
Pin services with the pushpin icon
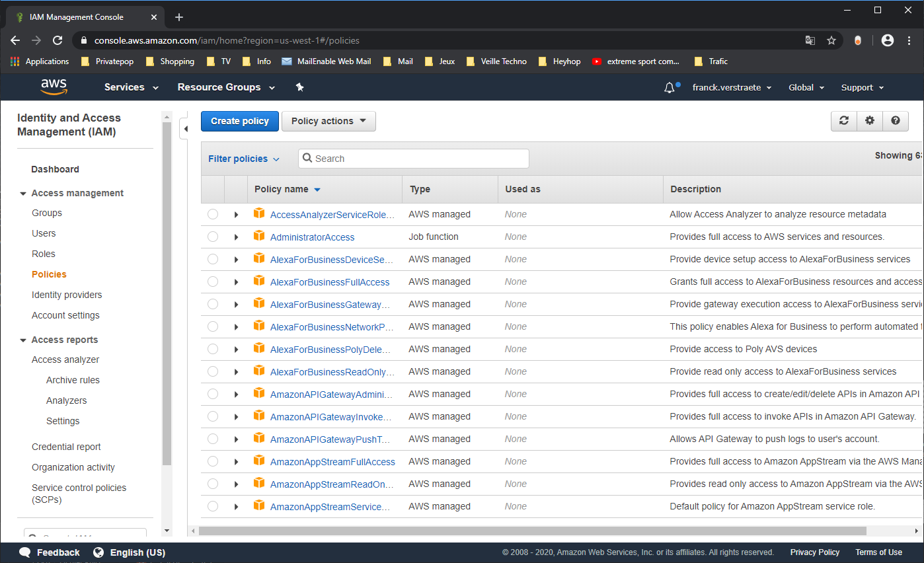click(x=299, y=87)
